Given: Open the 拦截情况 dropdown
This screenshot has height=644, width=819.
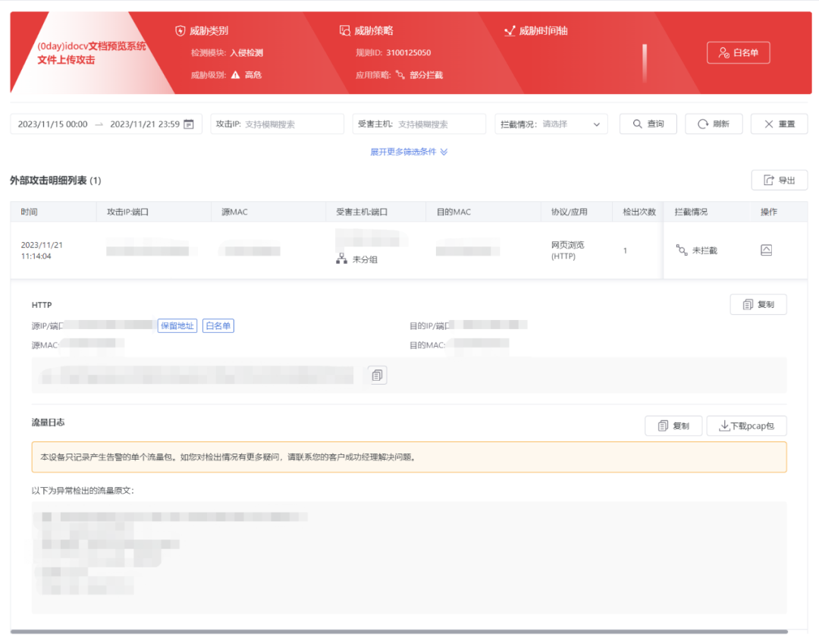Looking at the screenshot, I should click(x=551, y=124).
